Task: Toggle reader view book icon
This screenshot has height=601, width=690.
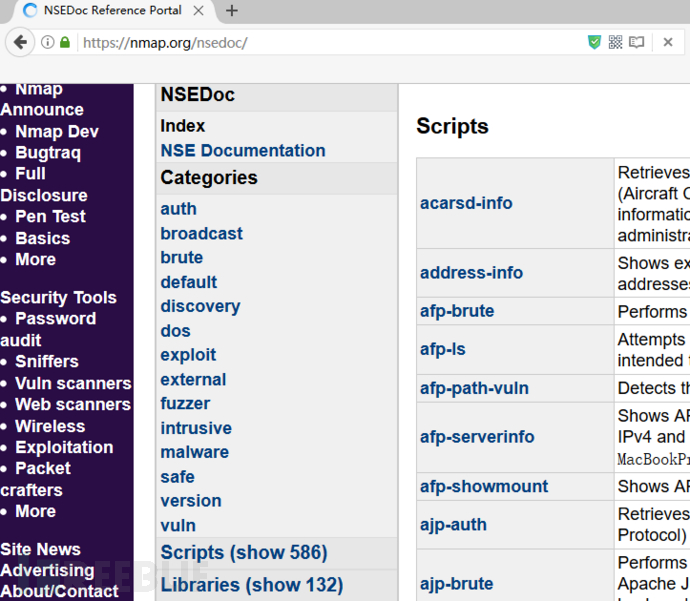Action: click(x=637, y=43)
